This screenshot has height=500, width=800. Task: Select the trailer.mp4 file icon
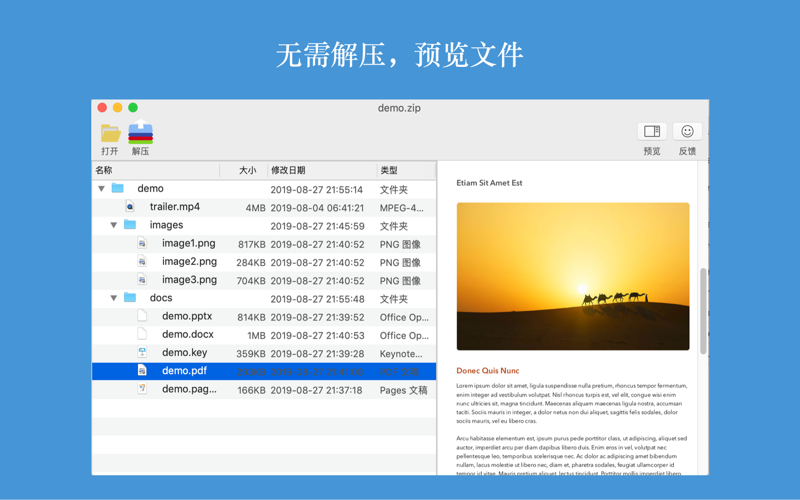(x=130, y=207)
